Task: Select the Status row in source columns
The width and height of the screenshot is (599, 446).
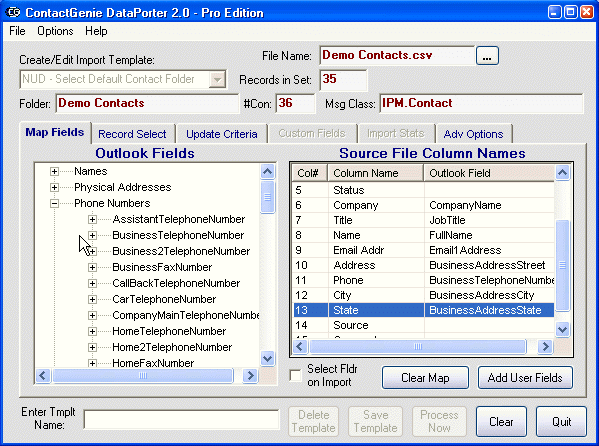Action: tap(423, 190)
